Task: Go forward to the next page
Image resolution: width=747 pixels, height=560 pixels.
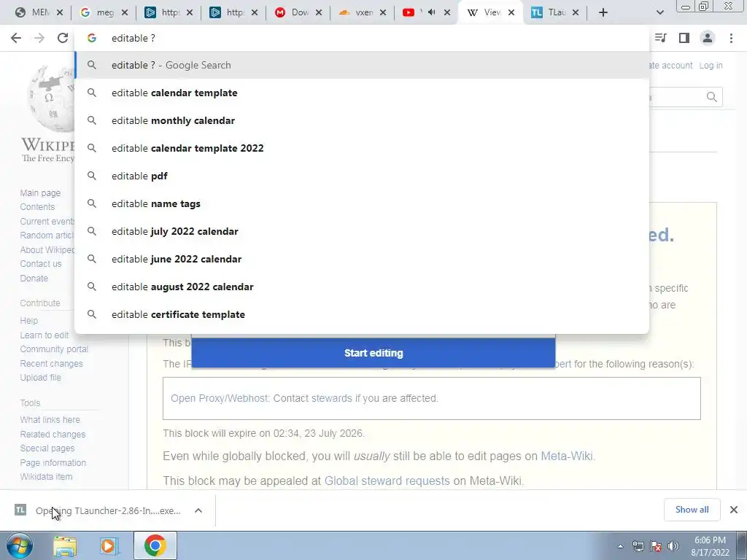Action: (39, 38)
